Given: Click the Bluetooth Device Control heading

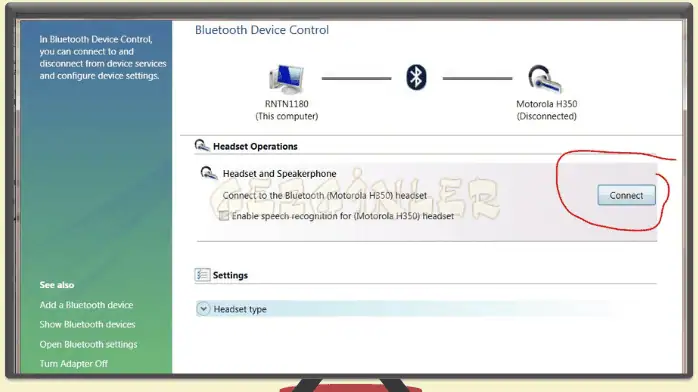Looking at the screenshot, I should click(262, 30).
